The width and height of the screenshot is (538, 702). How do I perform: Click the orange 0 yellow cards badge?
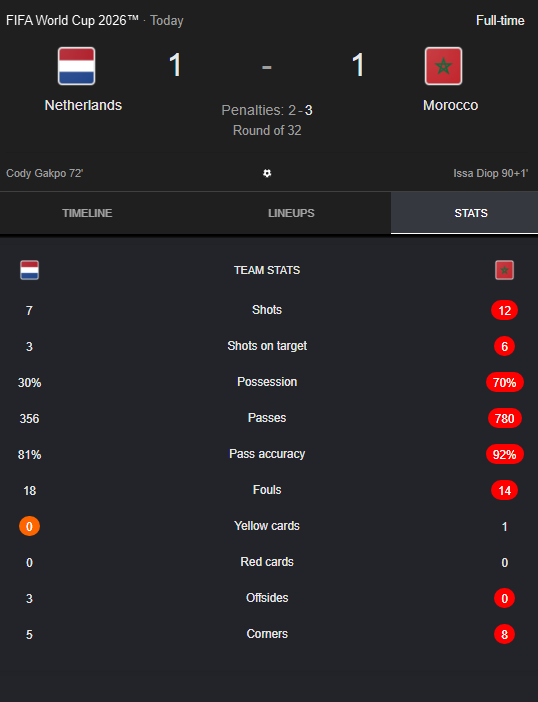coord(30,526)
